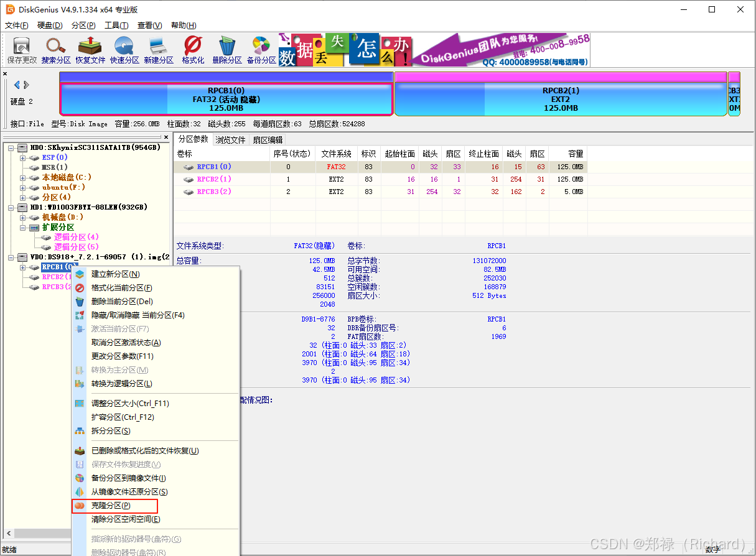
Task: Choose 建立新分区(N) from context menu
Action: click(x=156, y=274)
